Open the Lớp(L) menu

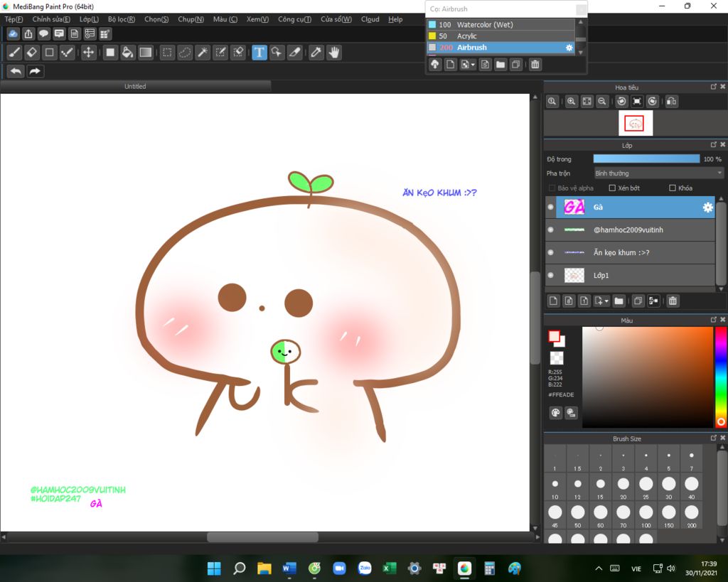(89, 19)
